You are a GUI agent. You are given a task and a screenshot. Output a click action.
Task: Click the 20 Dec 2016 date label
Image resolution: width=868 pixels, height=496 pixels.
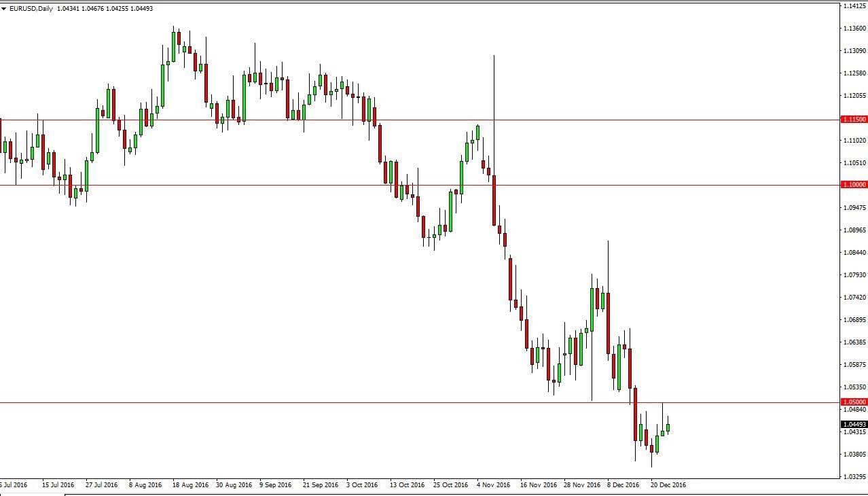[x=668, y=485]
